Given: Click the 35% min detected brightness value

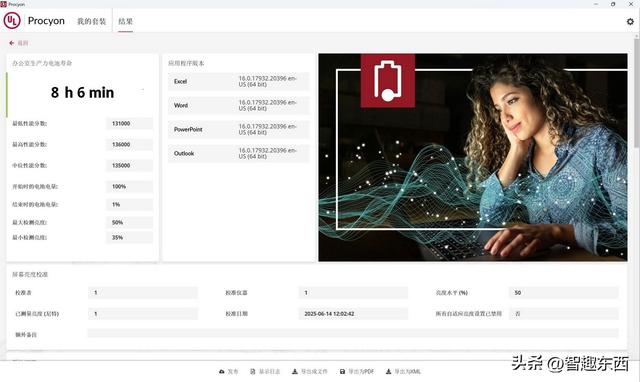Looking at the screenshot, I should (129, 238).
